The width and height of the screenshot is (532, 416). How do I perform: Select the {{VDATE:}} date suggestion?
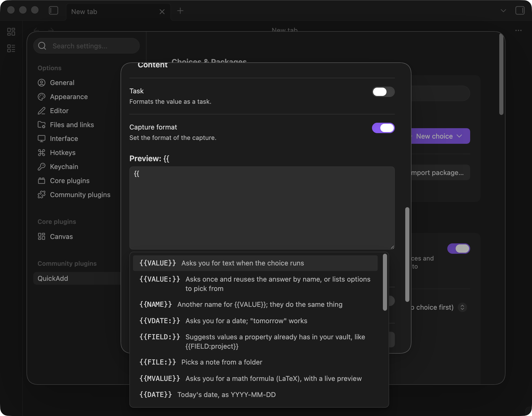255,321
